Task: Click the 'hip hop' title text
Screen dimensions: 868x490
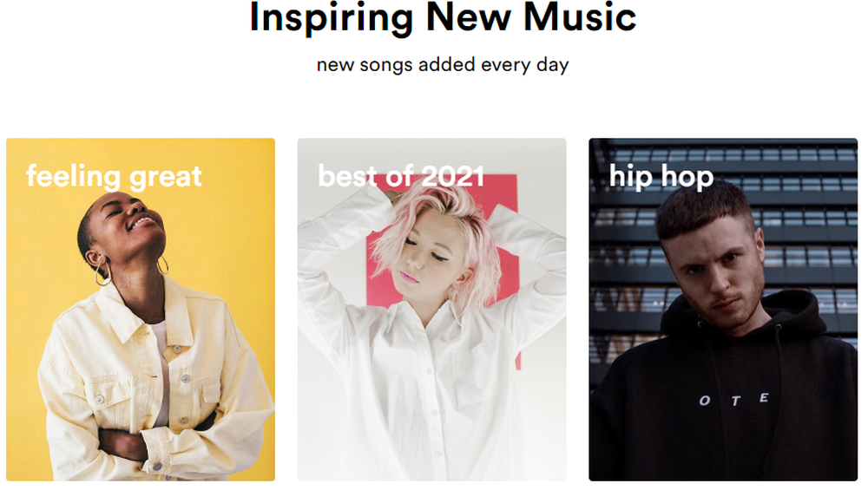Action: [661, 177]
